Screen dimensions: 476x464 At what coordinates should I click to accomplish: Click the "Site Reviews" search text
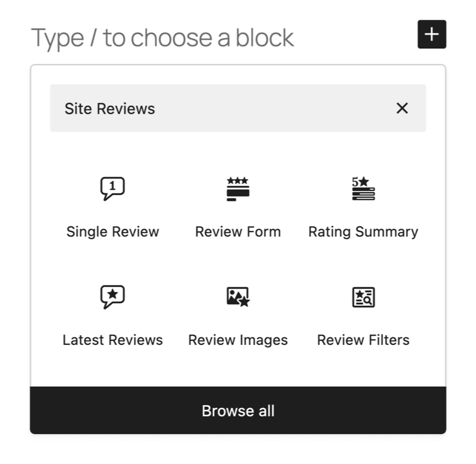tap(109, 109)
